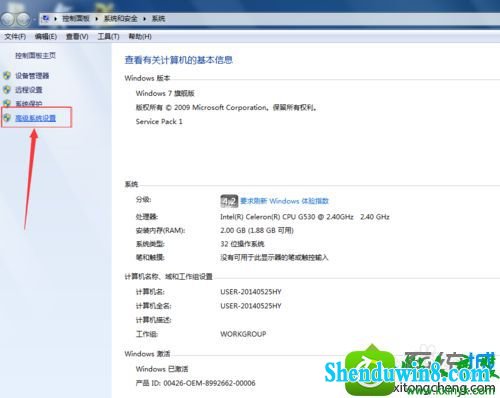Open 系统保护 link

29,103
